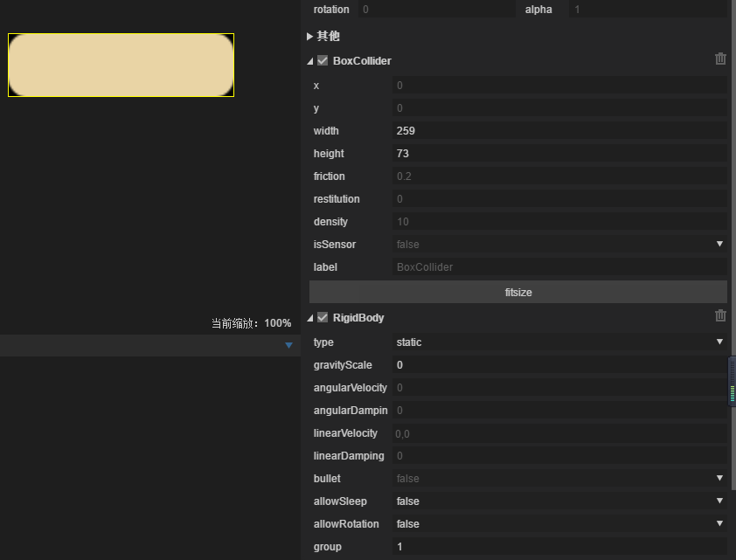Open the isSensor dropdown

[719, 244]
